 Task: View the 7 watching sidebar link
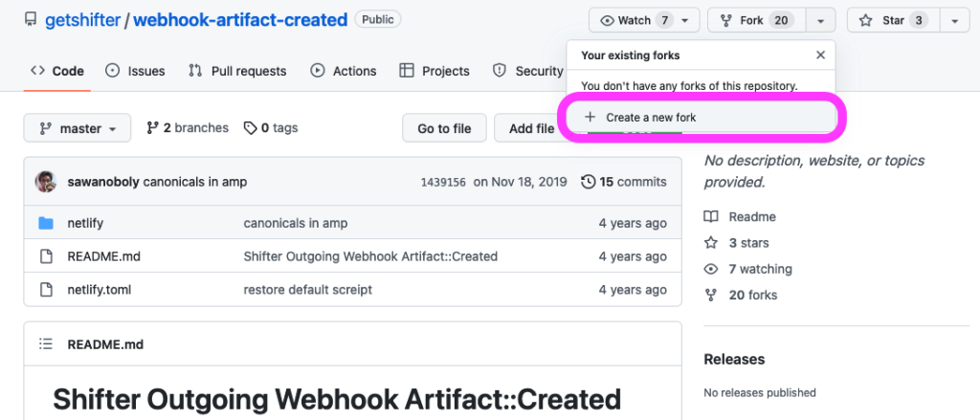(748, 270)
